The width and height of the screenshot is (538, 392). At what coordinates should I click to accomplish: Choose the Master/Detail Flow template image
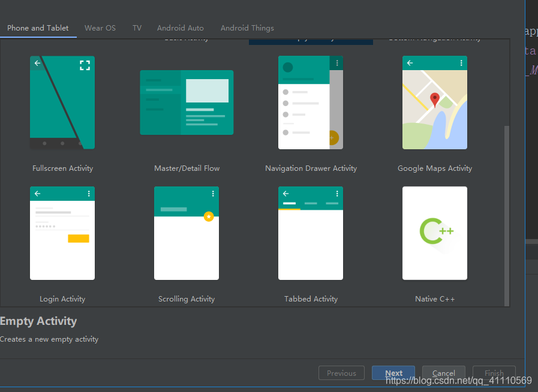coord(187,102)
